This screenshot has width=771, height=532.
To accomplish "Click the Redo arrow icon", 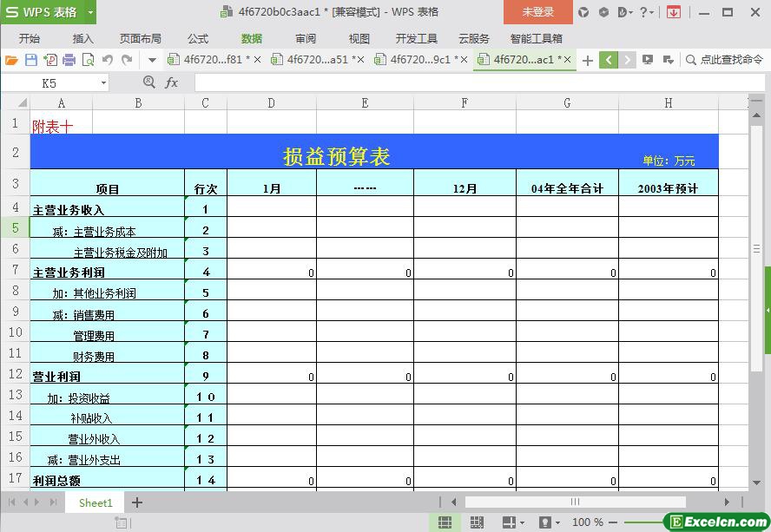I will pos(127,60).
